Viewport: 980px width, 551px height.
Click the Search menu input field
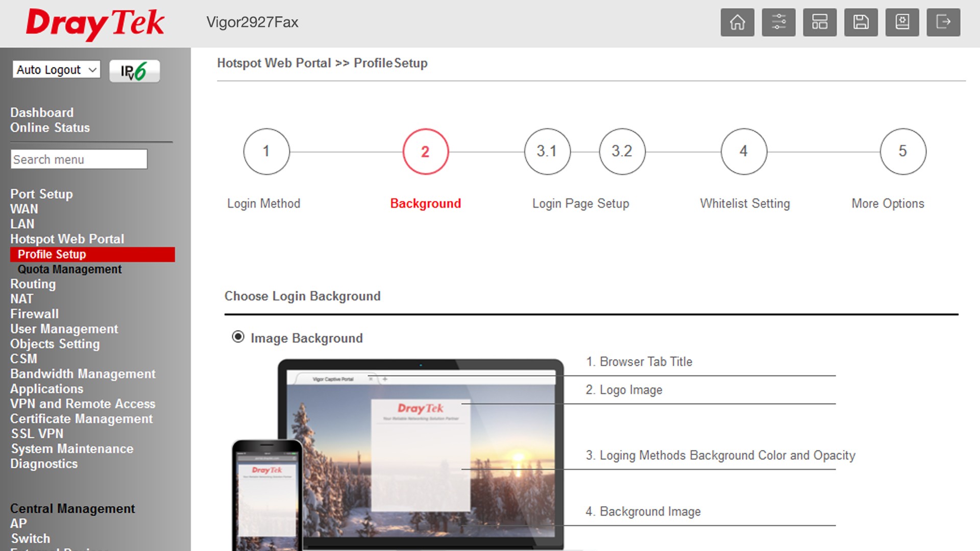[79, 159]
